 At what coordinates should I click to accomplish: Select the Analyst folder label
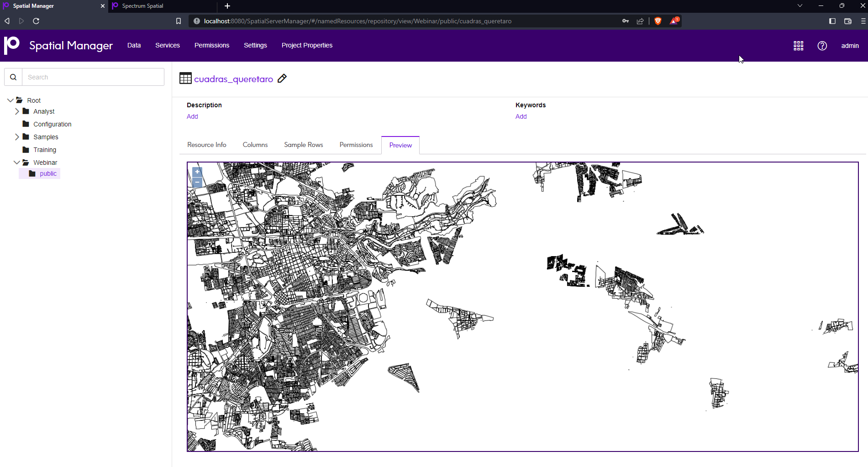[x=44, y=111]
